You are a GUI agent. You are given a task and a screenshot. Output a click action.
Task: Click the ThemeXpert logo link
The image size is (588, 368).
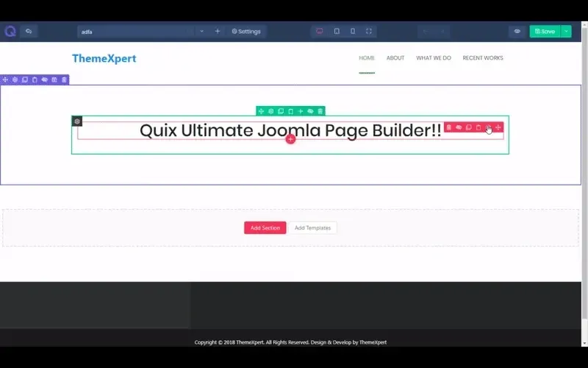click(104, 59)
